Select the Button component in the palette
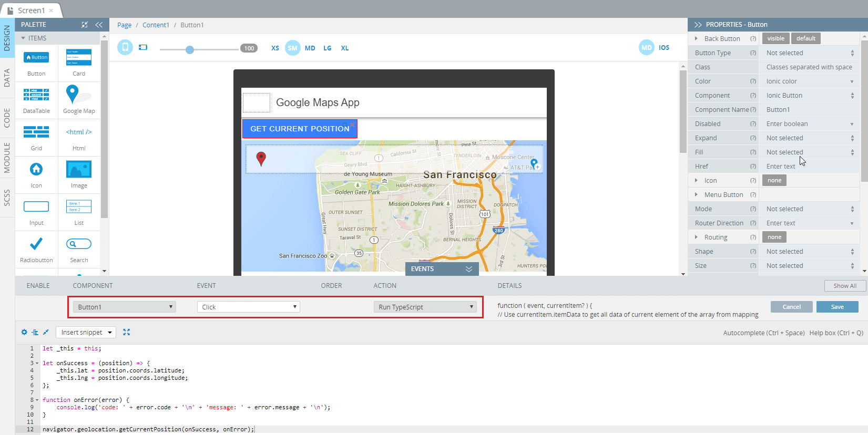 point(36,63)
